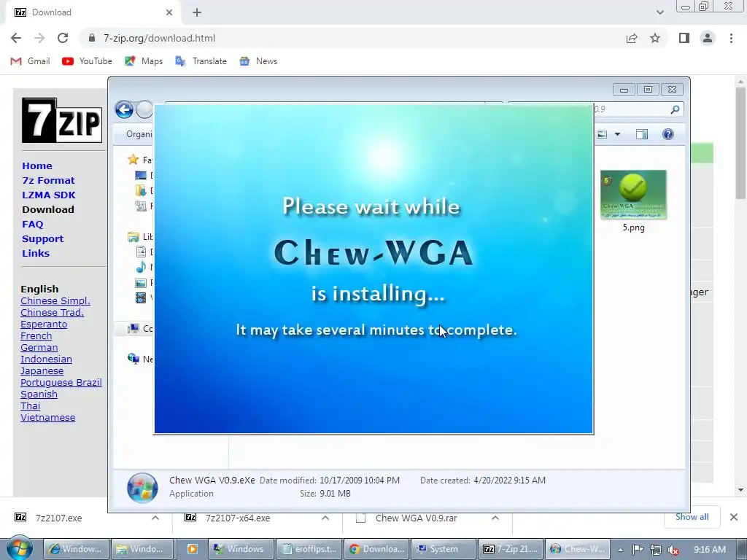Open the Links page
Screen dimensions: 747x560
point(36,253)
